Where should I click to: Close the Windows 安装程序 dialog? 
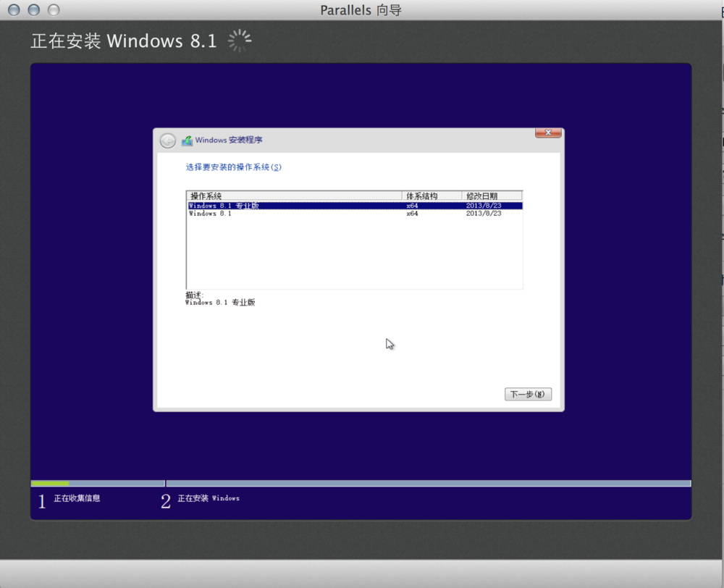click(x=548, y=133)
